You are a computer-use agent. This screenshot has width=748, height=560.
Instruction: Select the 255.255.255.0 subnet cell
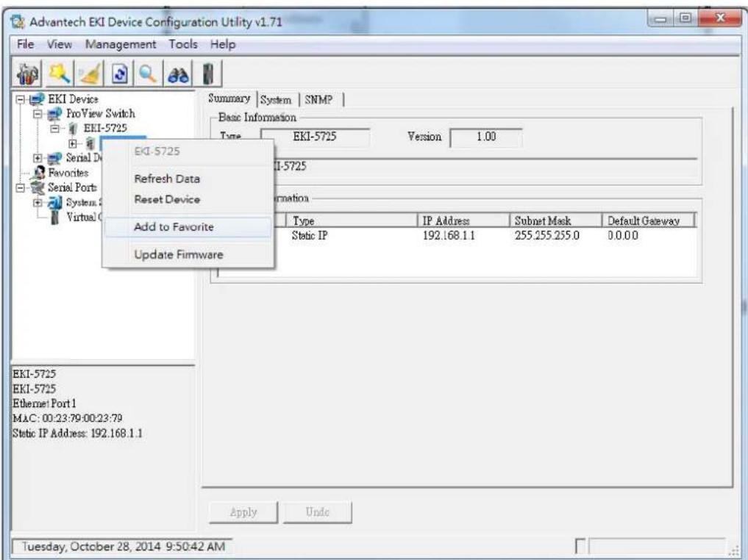point(547,235)
